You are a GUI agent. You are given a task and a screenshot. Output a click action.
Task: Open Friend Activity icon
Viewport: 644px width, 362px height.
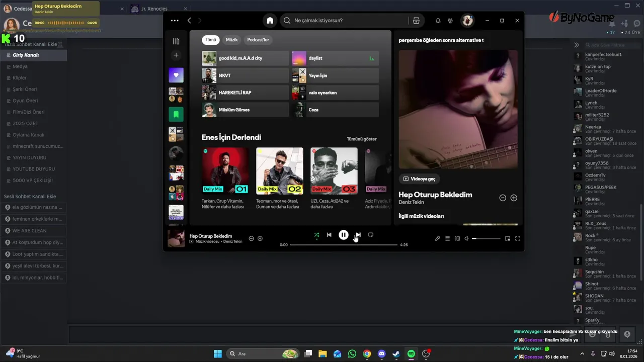(450, 21)
